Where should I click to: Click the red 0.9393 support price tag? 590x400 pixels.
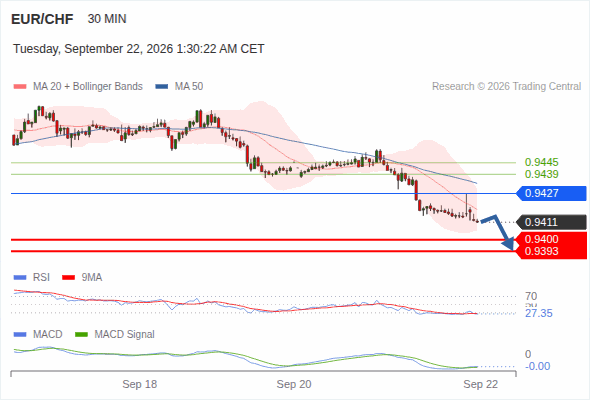coord(551,251)
